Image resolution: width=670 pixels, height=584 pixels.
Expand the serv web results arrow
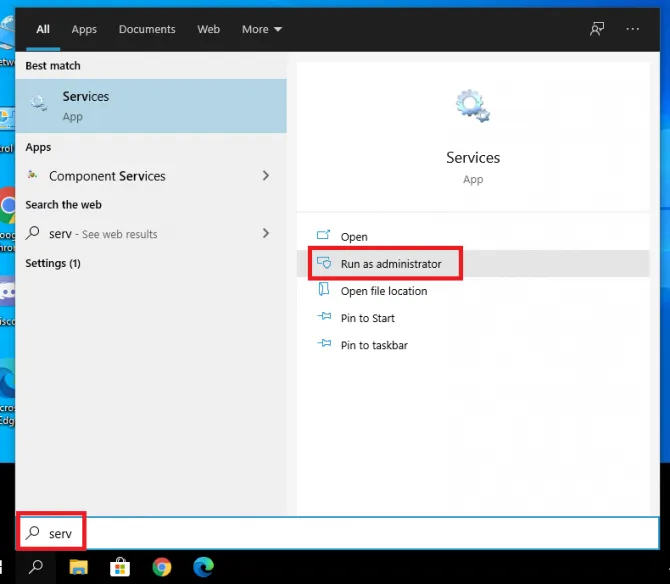tap(266, 233)
